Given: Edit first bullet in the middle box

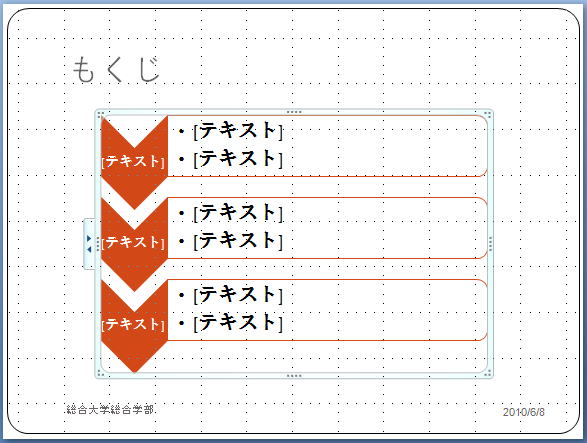Looking at the screenshot, I should (x=238, y=212).
